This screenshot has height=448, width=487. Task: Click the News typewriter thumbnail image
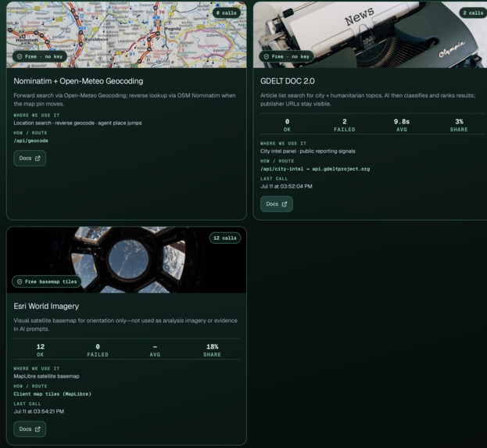(371, 34)
